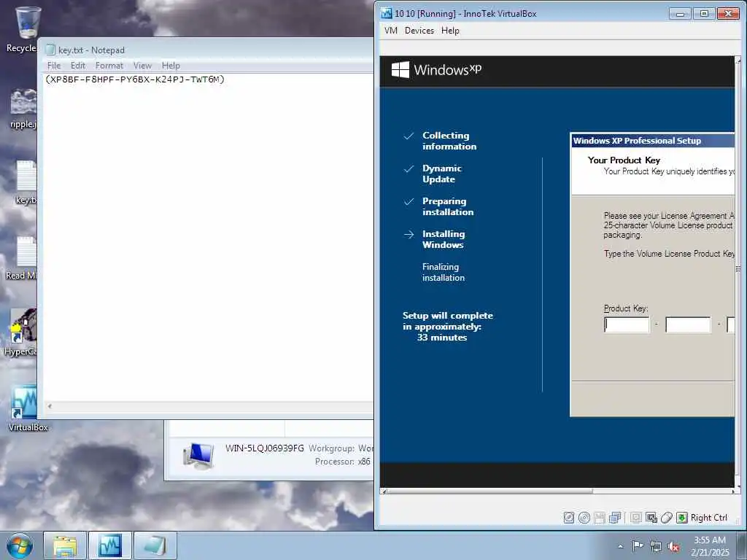747x560 pixels.
Task: Select the key text file desktop icon
Action: [x=26, y=183]
